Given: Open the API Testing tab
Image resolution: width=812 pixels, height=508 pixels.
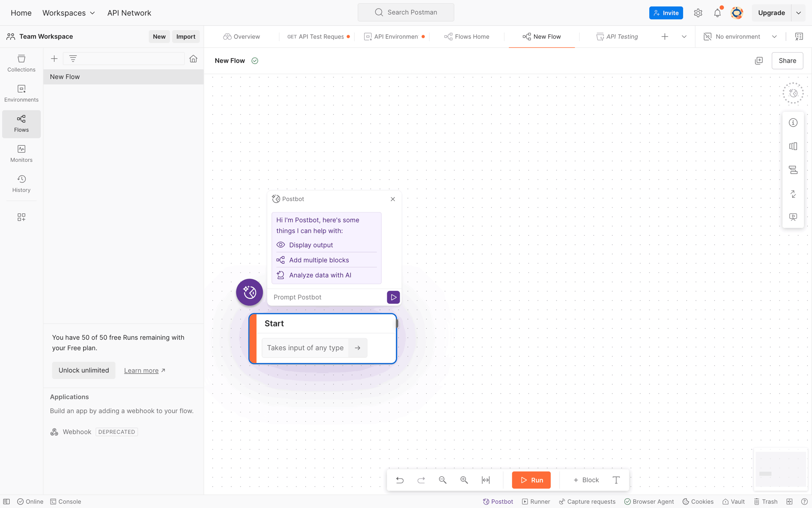Looking at the screenshot, I should 617,37.
